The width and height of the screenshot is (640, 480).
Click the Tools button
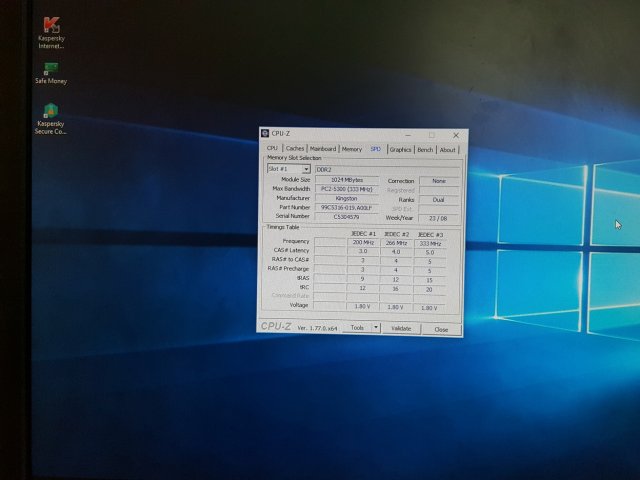(x=357, y=328)
